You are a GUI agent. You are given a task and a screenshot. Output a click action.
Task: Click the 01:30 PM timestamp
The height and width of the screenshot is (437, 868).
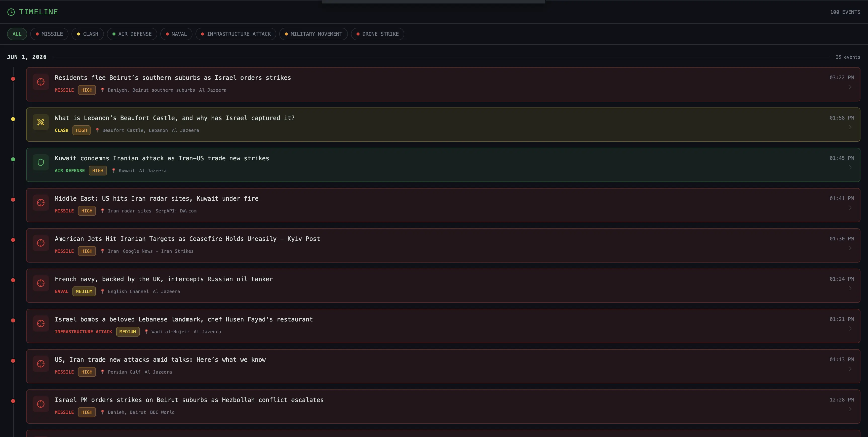[x=842, y=239]
